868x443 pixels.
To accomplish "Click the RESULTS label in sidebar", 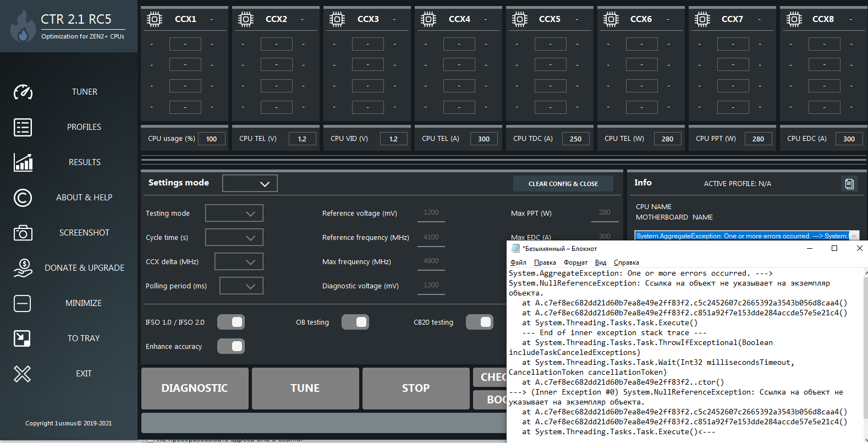I will (85, 162).
